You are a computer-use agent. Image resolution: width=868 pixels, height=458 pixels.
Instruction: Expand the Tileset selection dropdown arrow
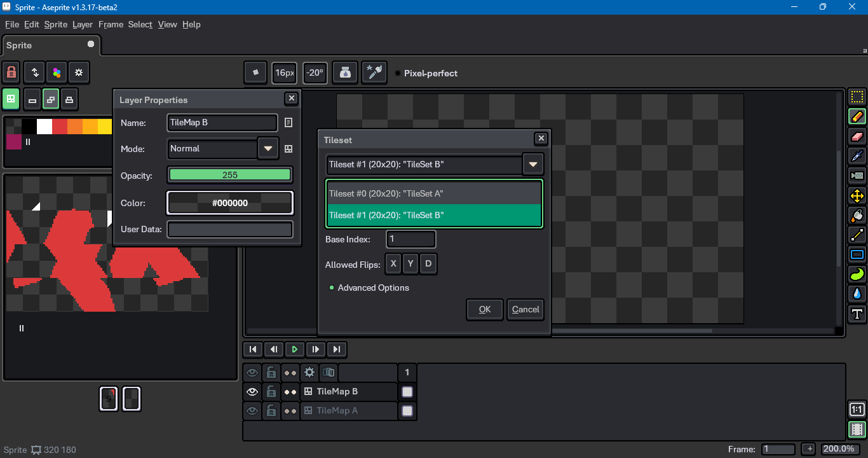pos(532,165)
